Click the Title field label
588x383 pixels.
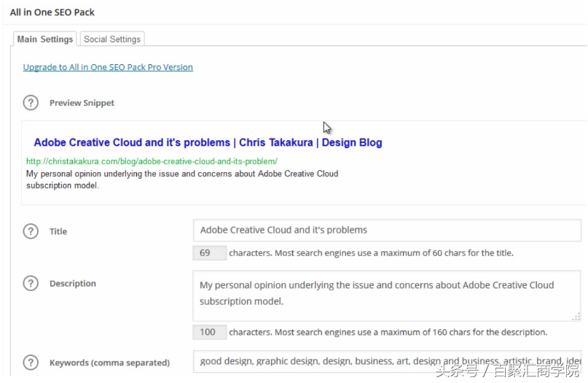pyautogui.click(x=58, y=232)
